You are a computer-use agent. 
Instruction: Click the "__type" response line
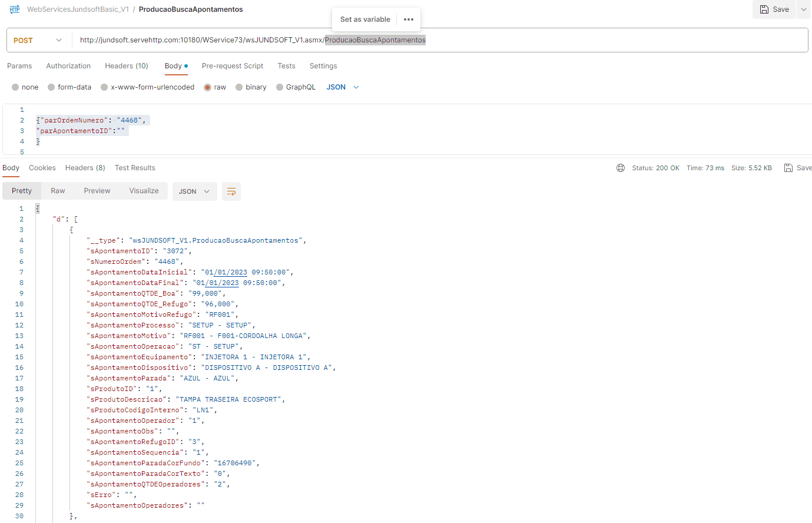click(197, 240)
